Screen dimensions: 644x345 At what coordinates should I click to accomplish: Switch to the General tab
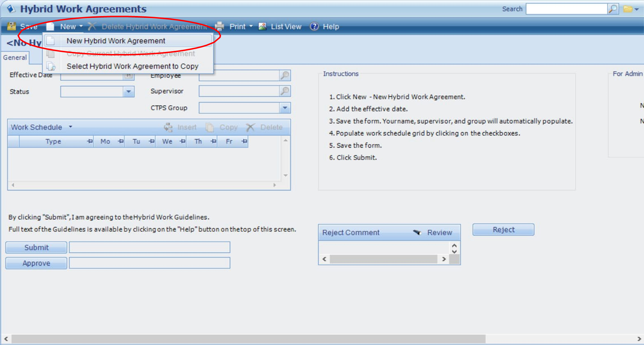15,58
